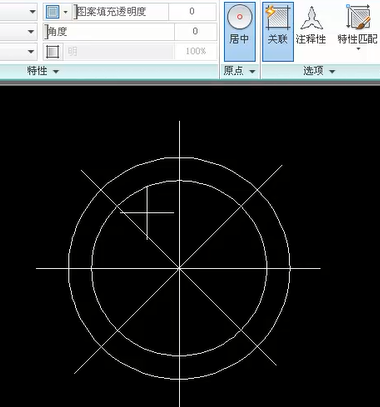Toggle the 关联 associative hatch button
This screenshot has width=380, height=407.
[278, 32]
